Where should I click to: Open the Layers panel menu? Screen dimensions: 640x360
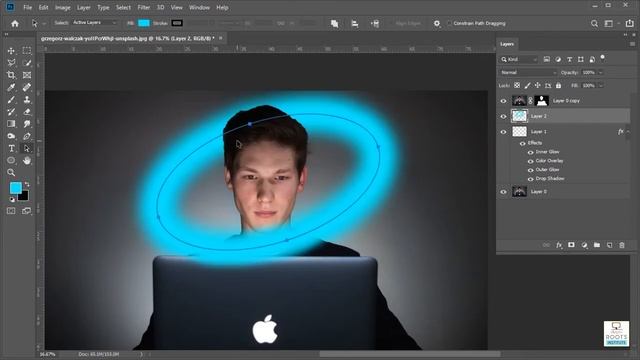click(x=632, y=44)
